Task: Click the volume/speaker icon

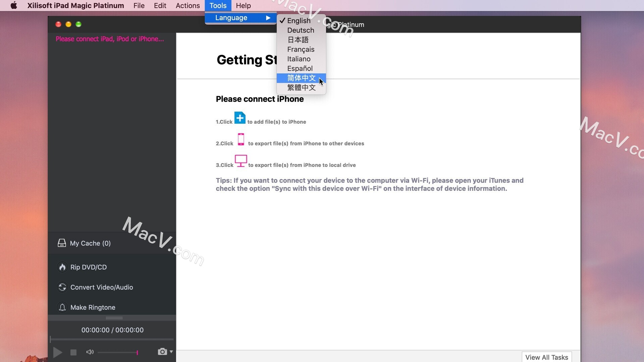Action: (x=90, y=352)
